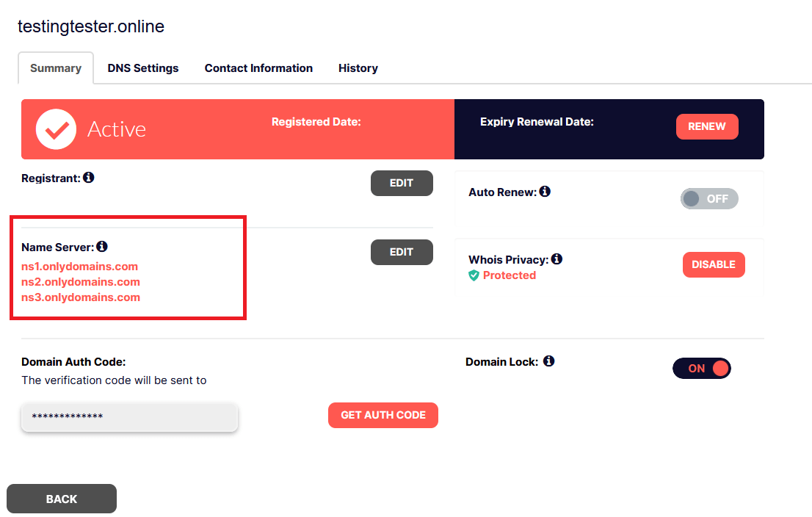Toggle Auto Renew on

709,198
